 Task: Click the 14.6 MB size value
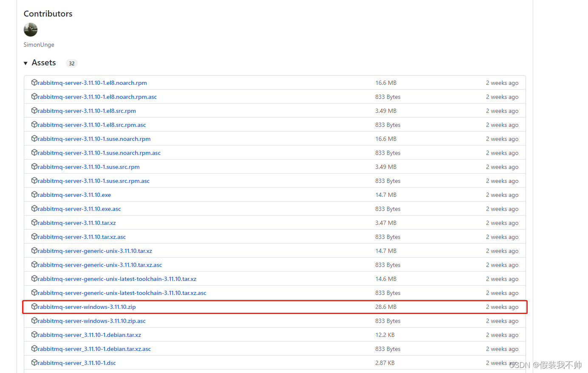tap(386, 279)
